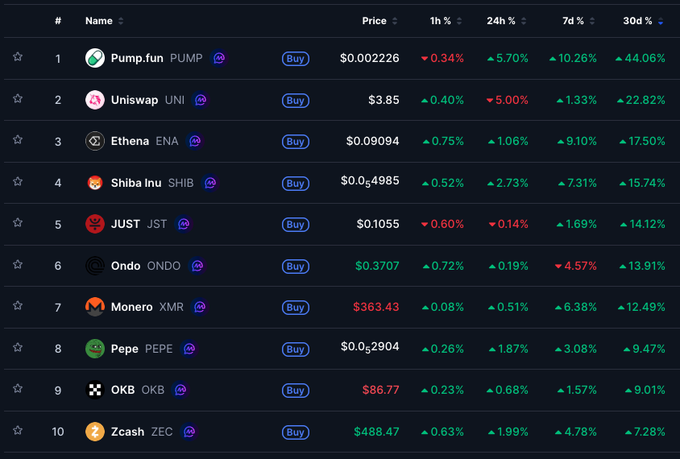Image resolution: width=680 pixels, height=459 pixels.
Task: Click Buy in the OKB row
Action: pyautogui.click(x=295, y=390)
